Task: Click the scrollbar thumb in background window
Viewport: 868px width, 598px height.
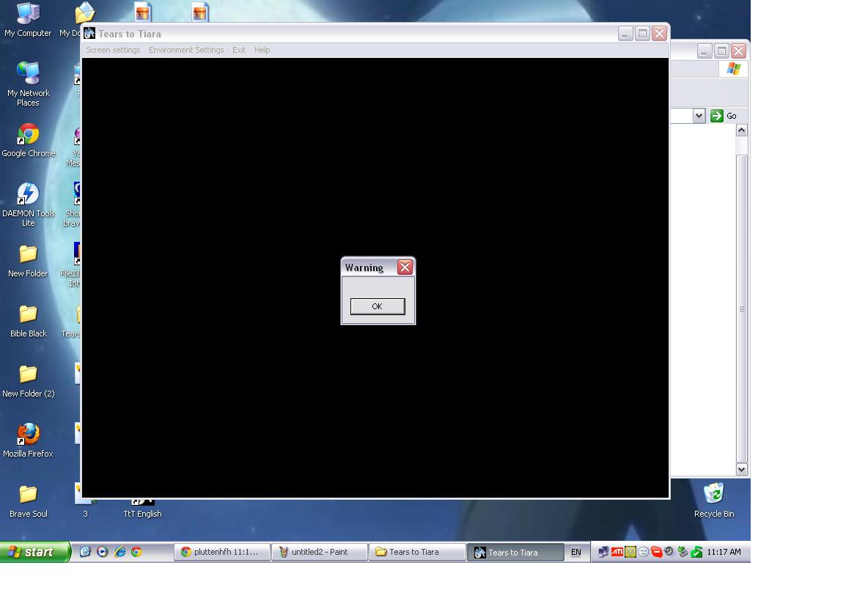Action: tap(742, 309)
